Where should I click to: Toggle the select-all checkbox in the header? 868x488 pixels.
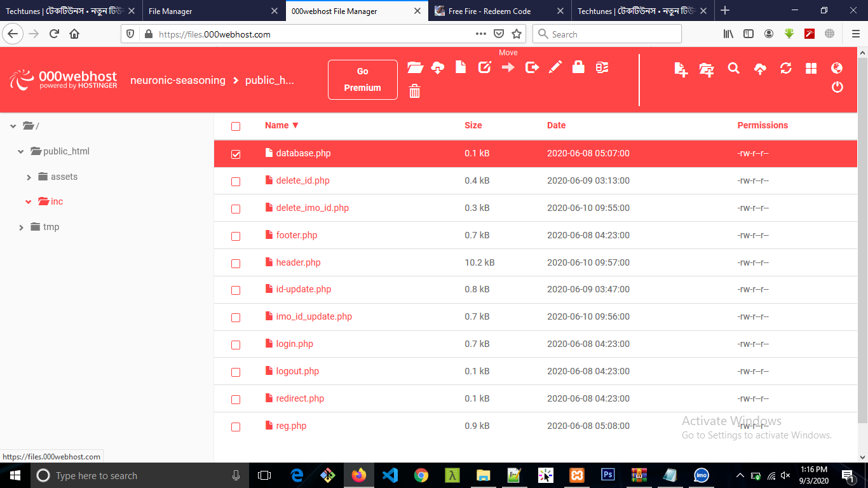click(236, 126)
